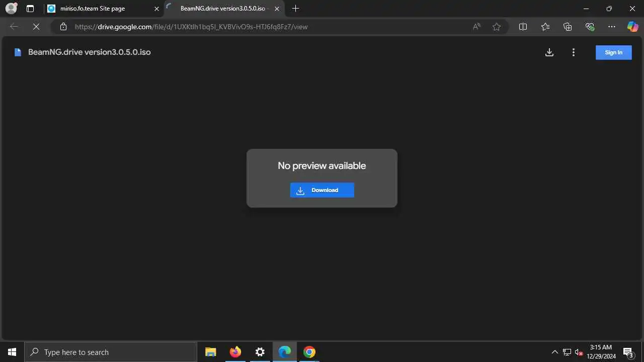Click the Read aloud icon

coord(476,27)
